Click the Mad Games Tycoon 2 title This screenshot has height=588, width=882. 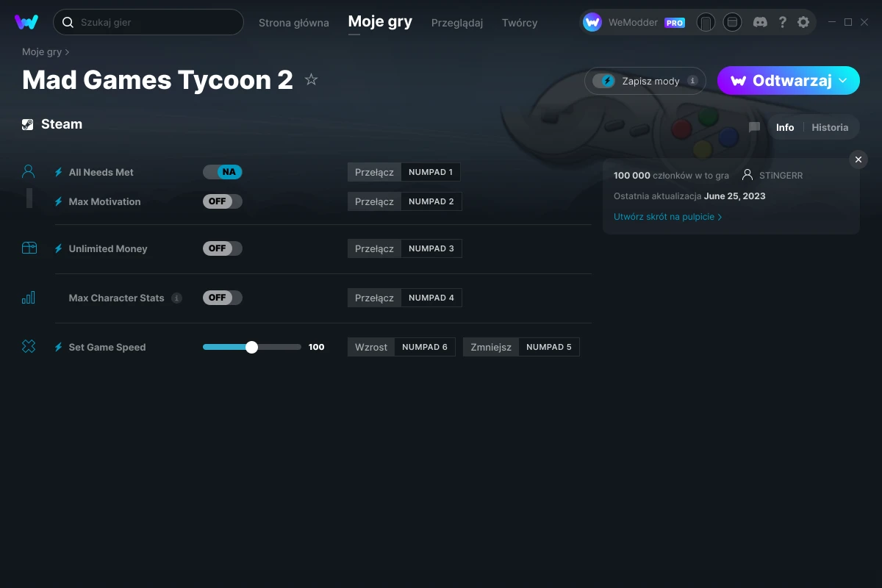click(157, 79)
